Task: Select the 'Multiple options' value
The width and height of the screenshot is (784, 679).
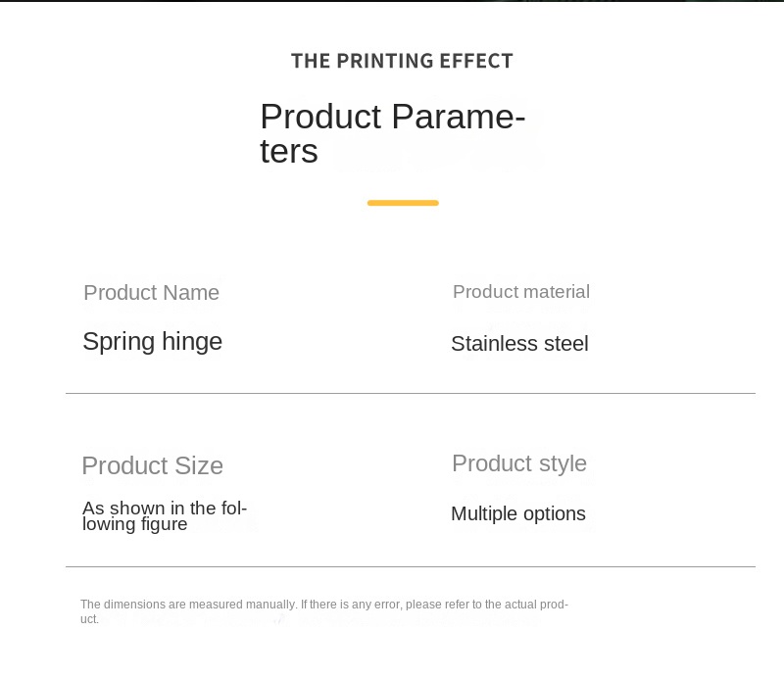Action: coord(518,514)
